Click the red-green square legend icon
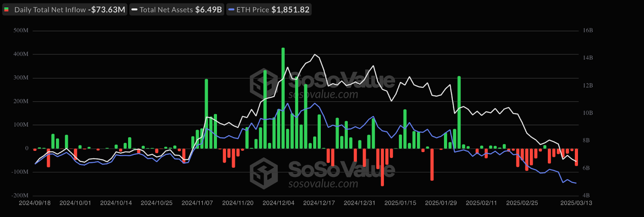The width and height of the screenshot is (644, 217). coord(6,10)
